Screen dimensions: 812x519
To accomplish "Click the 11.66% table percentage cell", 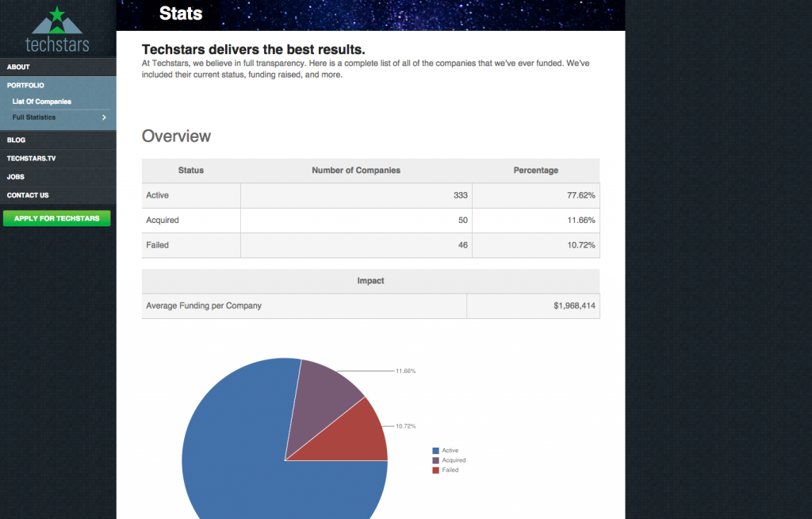I will (536, 221).
